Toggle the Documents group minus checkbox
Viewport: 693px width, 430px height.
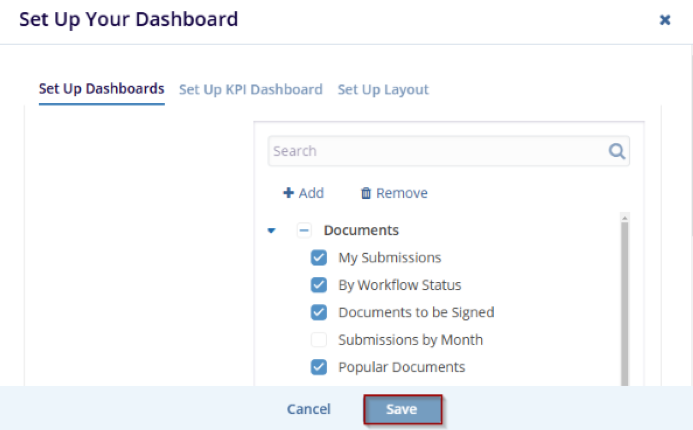304,230
